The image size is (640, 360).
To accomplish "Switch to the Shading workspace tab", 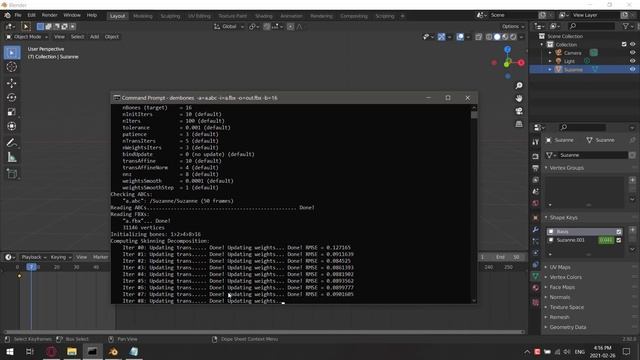I will pos(264,16).
